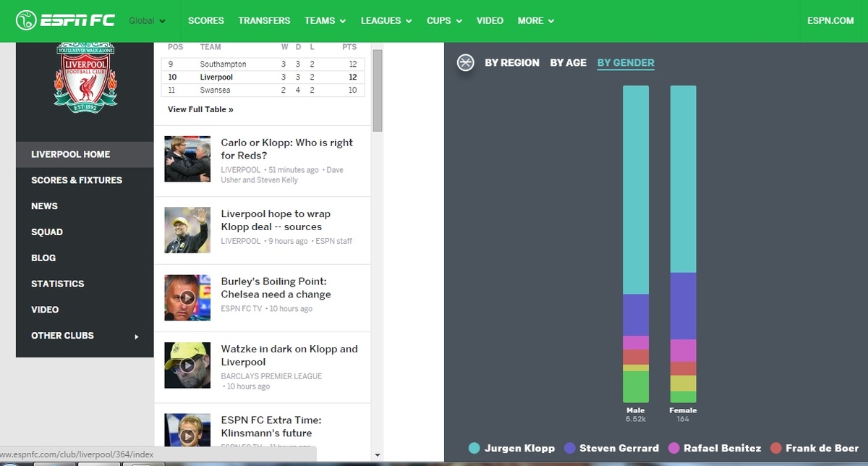Expand the OTHER CLUBS submenu arrow

137,336
